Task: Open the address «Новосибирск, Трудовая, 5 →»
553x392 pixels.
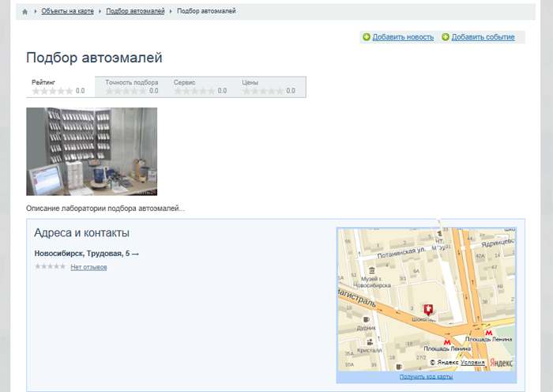Action: (x=87, y=254)
